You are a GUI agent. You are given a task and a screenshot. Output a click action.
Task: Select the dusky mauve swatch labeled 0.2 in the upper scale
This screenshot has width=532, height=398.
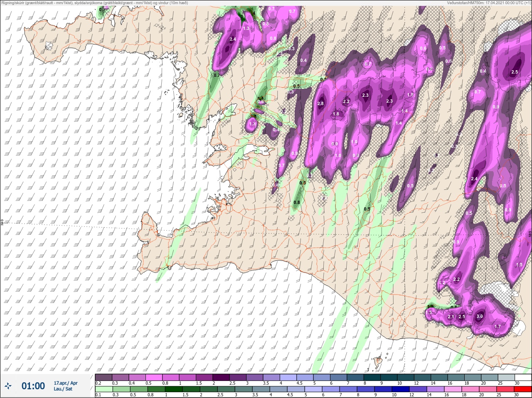104,377
